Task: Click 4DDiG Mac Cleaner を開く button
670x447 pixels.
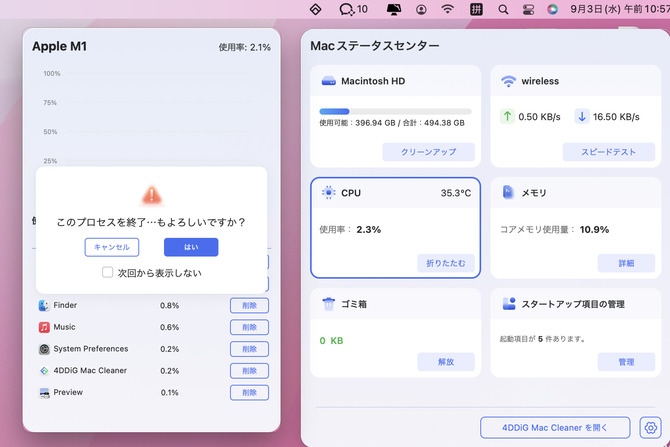Action: click(x=555, y=428)
